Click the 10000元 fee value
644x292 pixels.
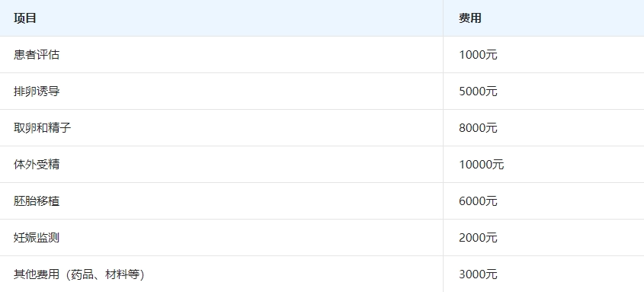(x=482, y=164)
